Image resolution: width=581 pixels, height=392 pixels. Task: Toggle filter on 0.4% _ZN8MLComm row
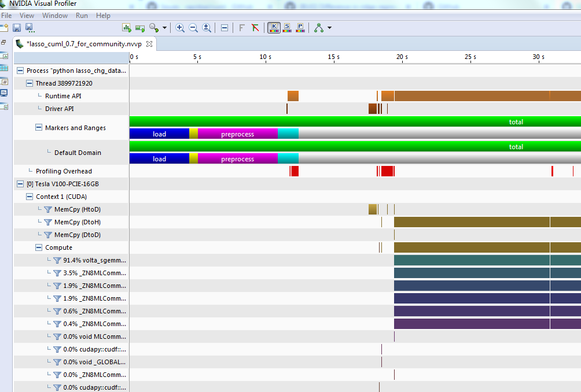pos(57,324)
